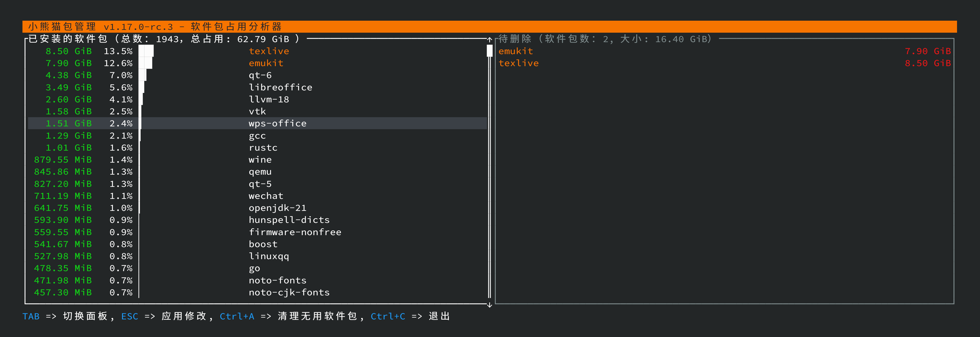Screen dimensions: 980x337
Task: Click texlive in the pending removal panel
Action: click(x=519, y=63)
